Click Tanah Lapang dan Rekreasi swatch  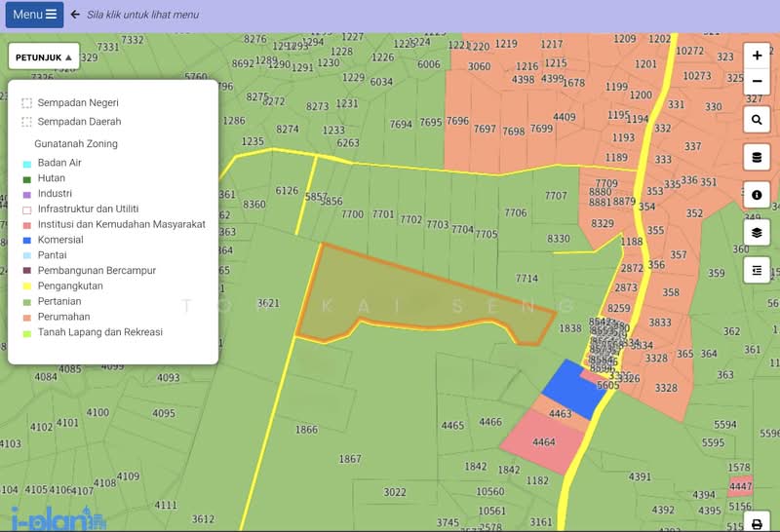[27, 333]
